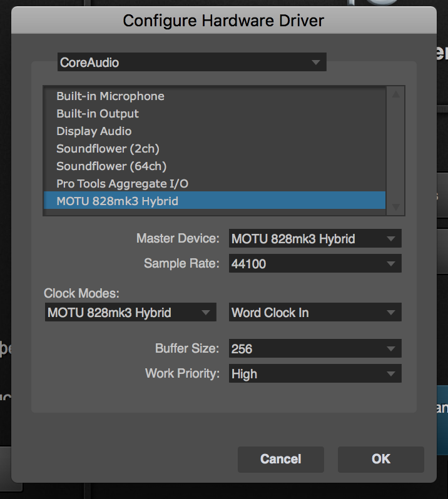
Task: Confirm settings with the OK button
Action: (x=380, y=459)
